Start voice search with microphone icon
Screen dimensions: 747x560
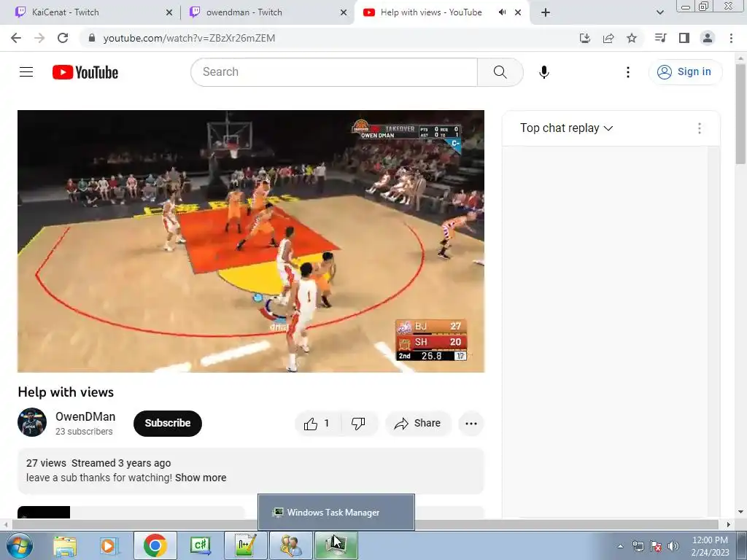[x=543, y=72]
